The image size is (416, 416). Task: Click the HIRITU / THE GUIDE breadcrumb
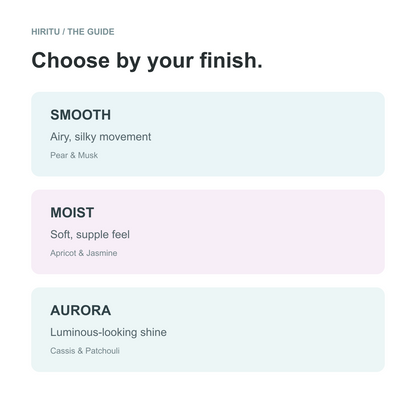(73, 32)
